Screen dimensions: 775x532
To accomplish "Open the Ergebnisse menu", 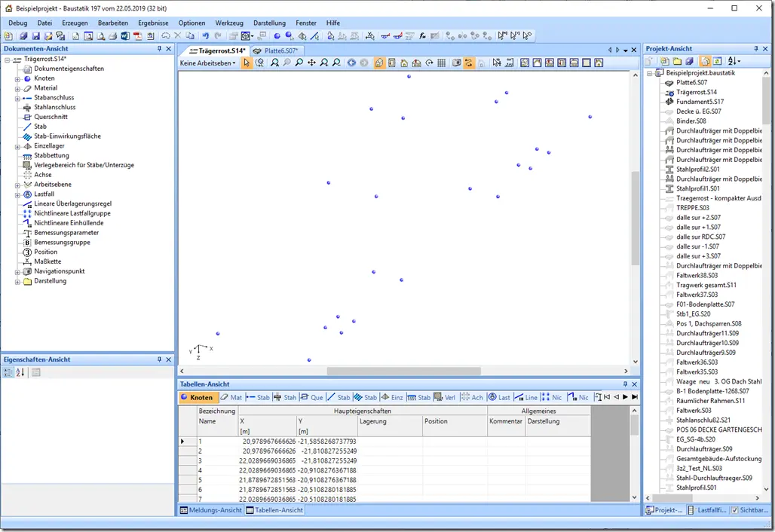I will 153,23.
